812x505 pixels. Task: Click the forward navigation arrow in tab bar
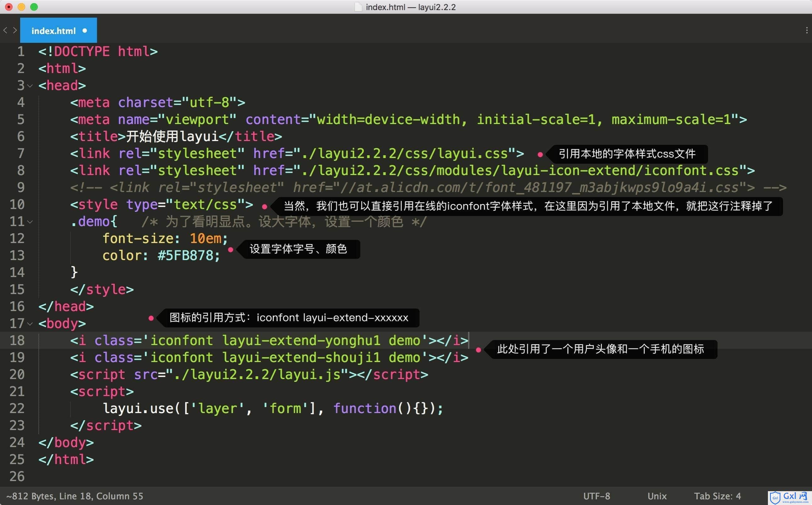[x=15, y=31]
